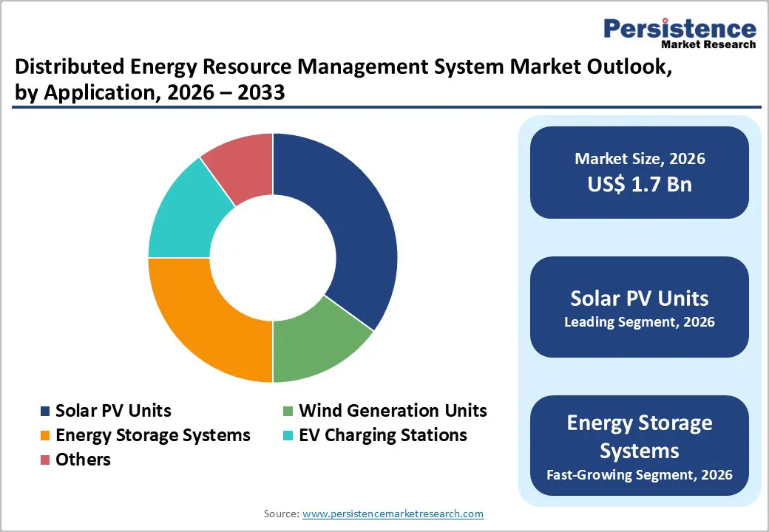Expand the Energy Storage Systems fast-growing card

(639, 446)
